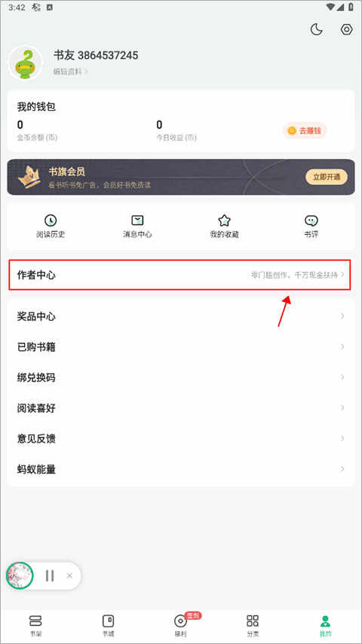
Task: Expand 奖品中心 row chevron
Action: pyautogui.click(x=342, y=316)
